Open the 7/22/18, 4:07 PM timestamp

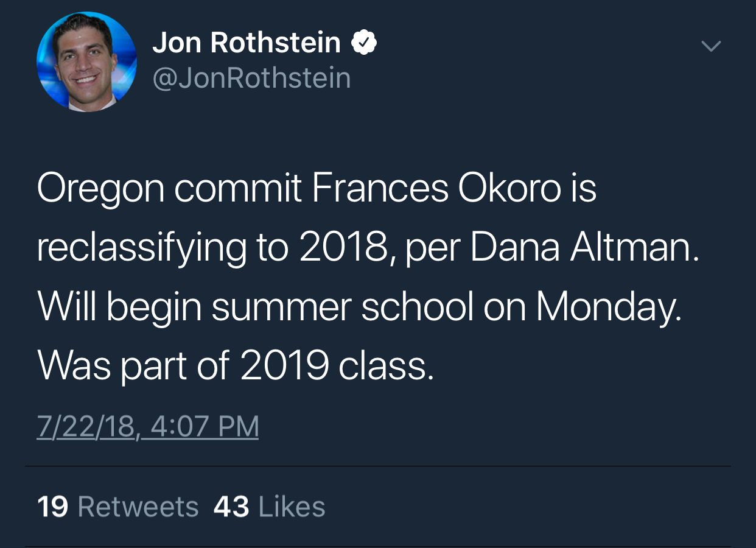(148, 426)
